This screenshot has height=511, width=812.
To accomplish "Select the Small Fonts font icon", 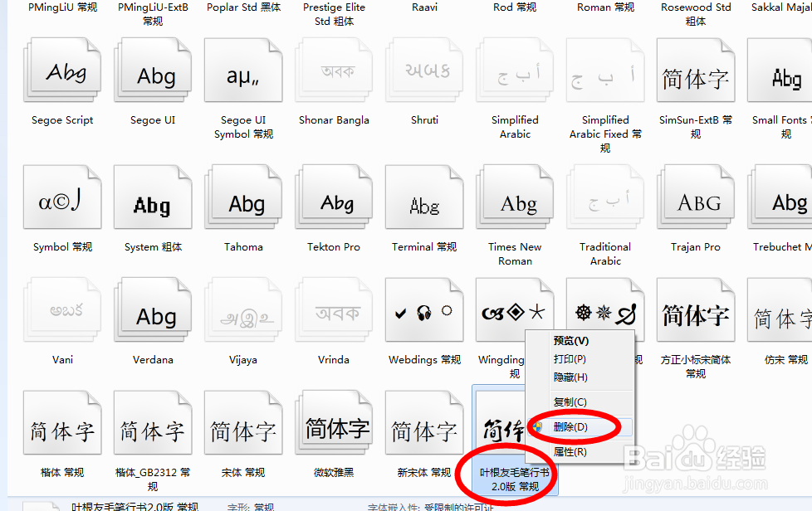I will [x=780, y=70].
